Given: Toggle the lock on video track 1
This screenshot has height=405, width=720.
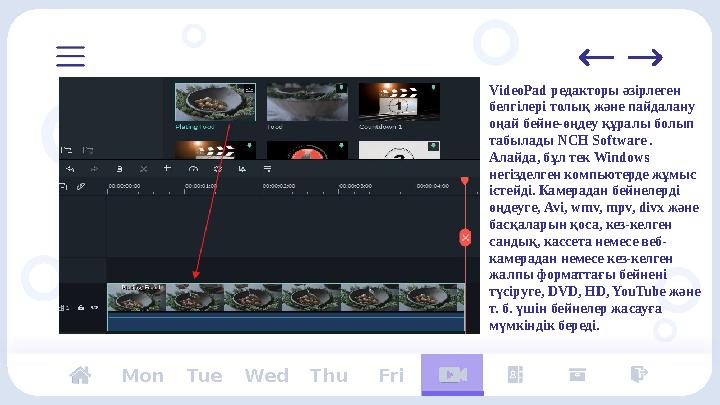Looking at the screenshot, I should point(81,307).
